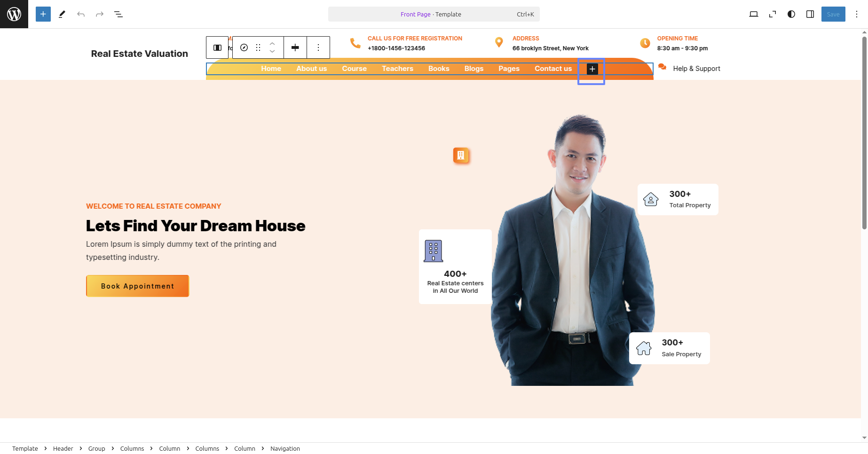The width and height of the screenshot is (868, 454).
Task: Click the orange building badge icon
Action: [461, 155]
